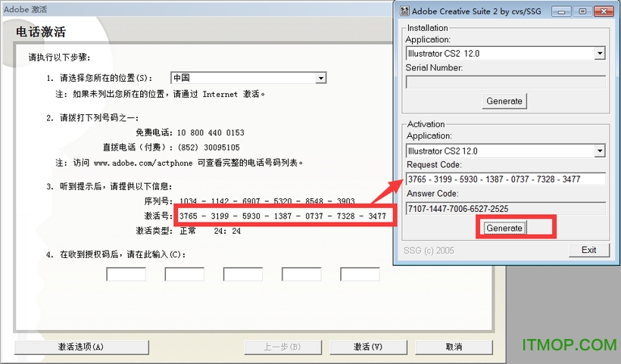Screen dimensions: 621x364
Task: Expand Activation Application dropdown arrow
Action: coord(600,151)
